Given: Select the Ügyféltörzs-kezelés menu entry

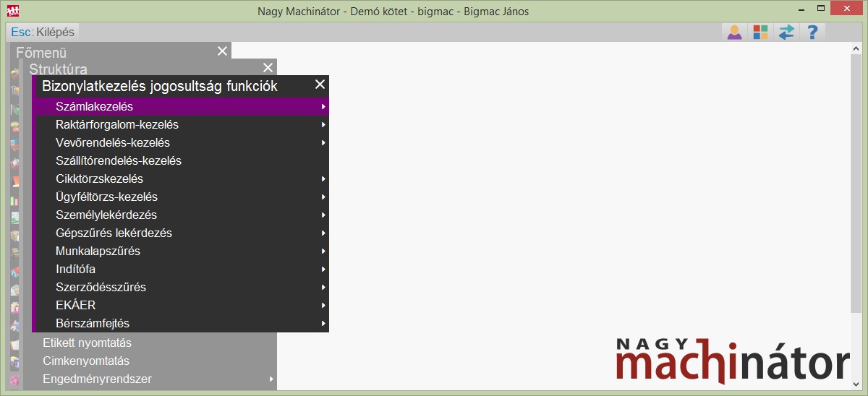Looking at the screenshot, I should point(181,197).
